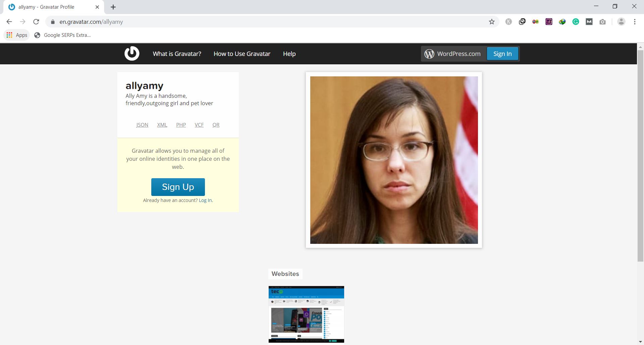This screenshot has height=345, width=644.
Task: Open the PHP profile format link
Action: pos(181,125)
